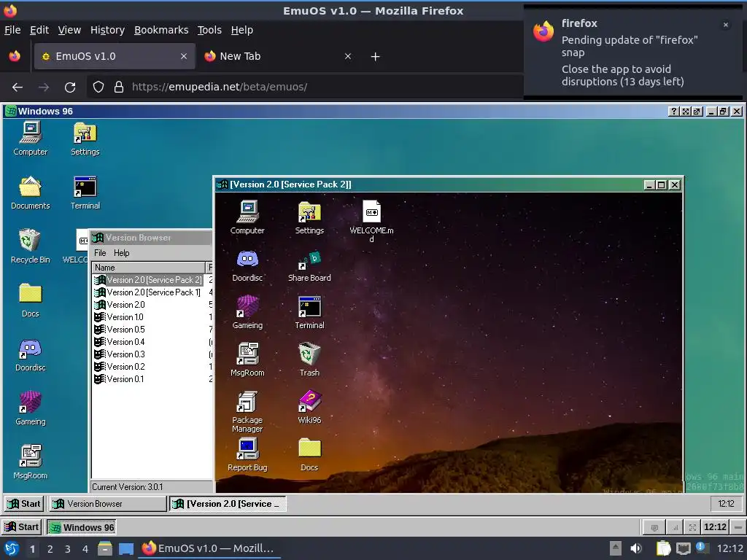Open the system volume speaker icon
The image size is (747, 560).
coord(636,548)
